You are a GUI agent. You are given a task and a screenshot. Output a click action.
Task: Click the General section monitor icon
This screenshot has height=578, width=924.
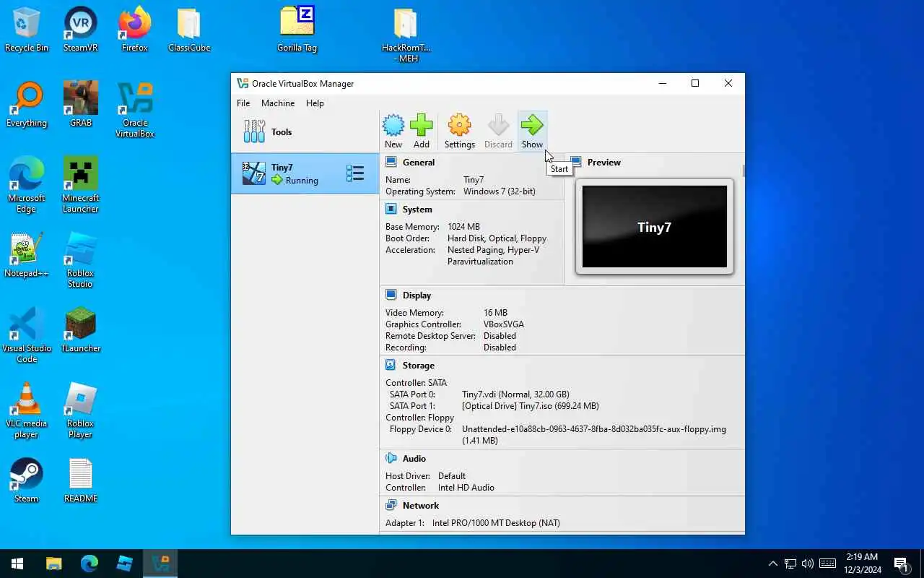point(391,162)
